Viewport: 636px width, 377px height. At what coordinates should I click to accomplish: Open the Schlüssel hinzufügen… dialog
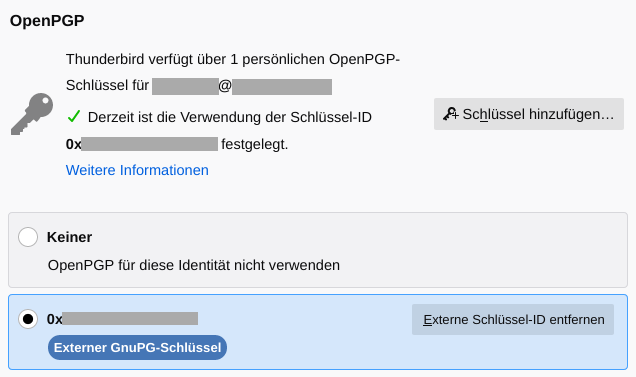coord(529,114)
